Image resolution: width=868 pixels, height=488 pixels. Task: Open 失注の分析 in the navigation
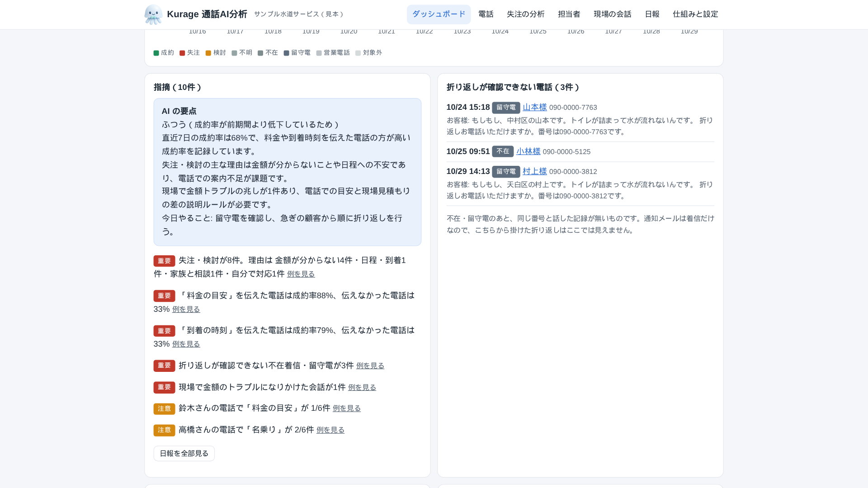(525, 14)
